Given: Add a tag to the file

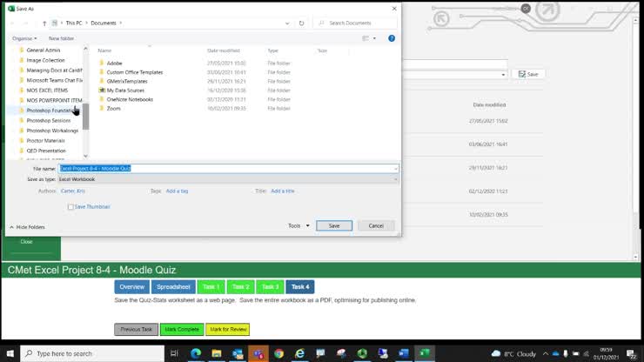Looking at the screenshot, I should click(177, 191).
